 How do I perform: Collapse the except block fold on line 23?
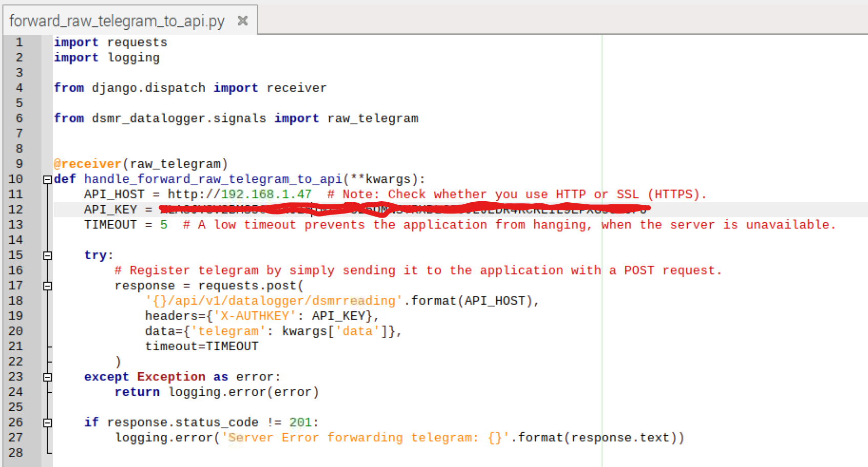48,377
